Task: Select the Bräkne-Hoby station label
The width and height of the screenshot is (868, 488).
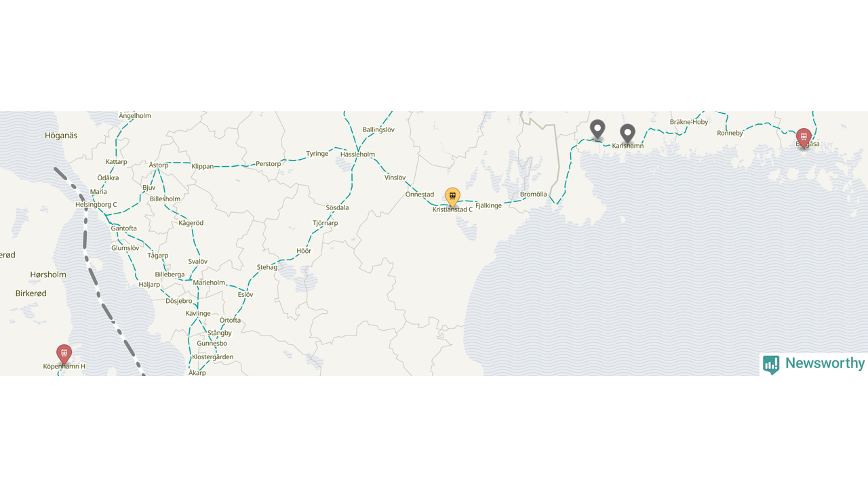Action: (689, 122)
